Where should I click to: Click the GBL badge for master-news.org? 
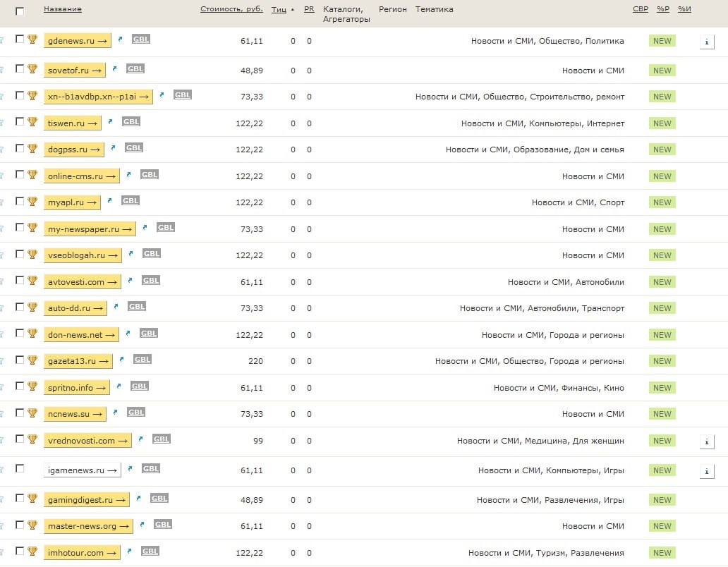click(163, 525)
